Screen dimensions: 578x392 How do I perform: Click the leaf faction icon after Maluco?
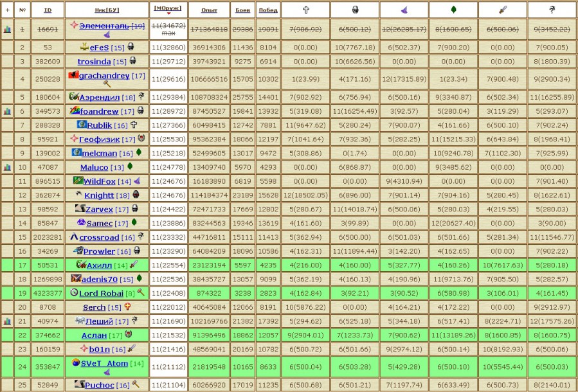[x=130, y=166]
